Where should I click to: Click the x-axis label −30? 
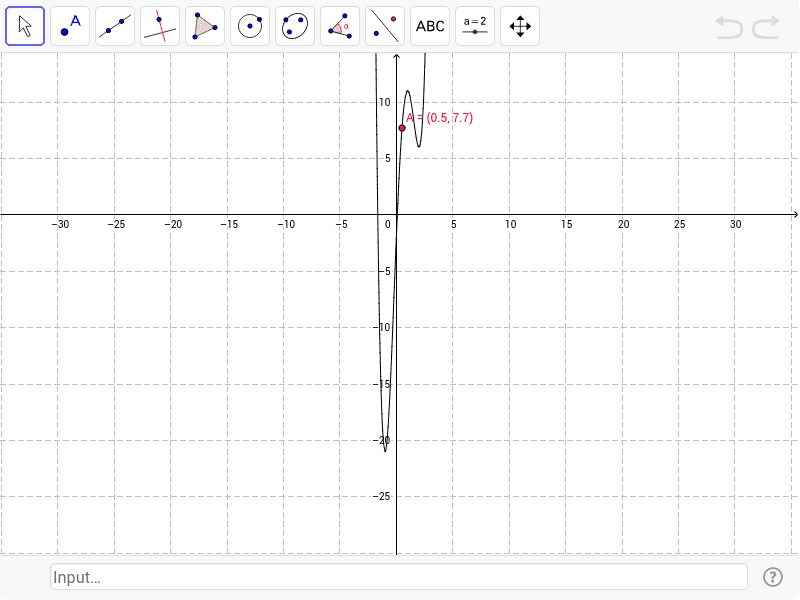tap(60, 224)
